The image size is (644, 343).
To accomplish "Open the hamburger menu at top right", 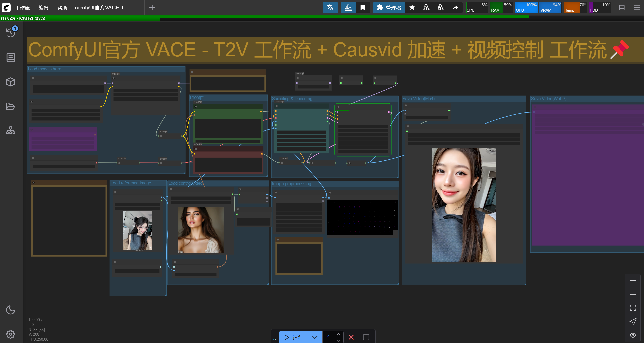I will [x=637, y=7].
